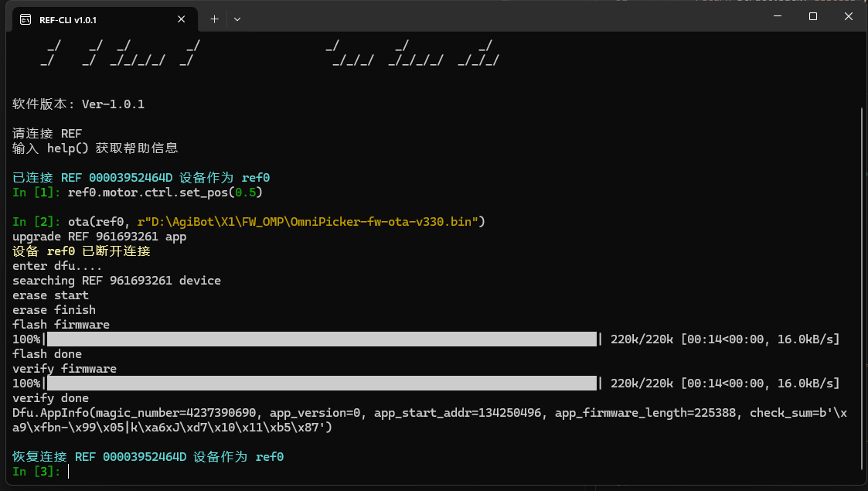Image resolution: width=868 pixels, height=491 pixels.
Task: Click the verify firmware progress bar
Action: click(322, 384)
